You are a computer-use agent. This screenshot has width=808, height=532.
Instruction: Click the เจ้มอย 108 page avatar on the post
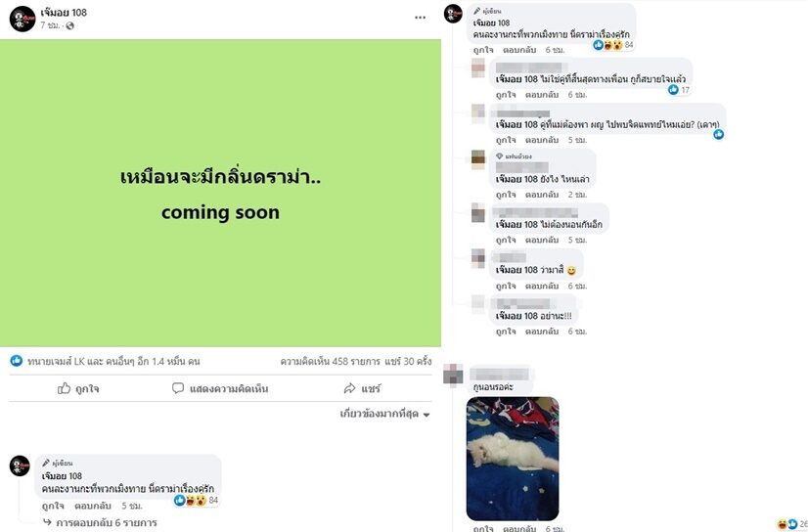[x=22, y=19]
